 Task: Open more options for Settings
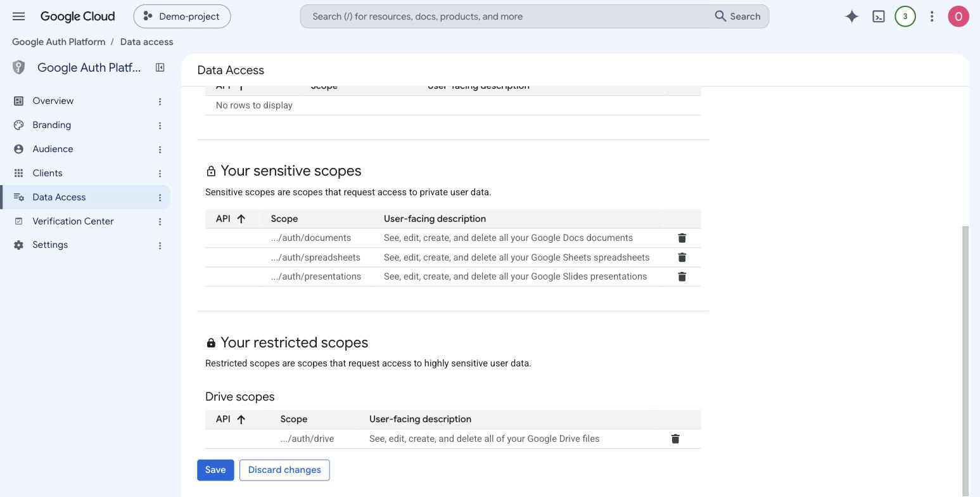(160, 245)
